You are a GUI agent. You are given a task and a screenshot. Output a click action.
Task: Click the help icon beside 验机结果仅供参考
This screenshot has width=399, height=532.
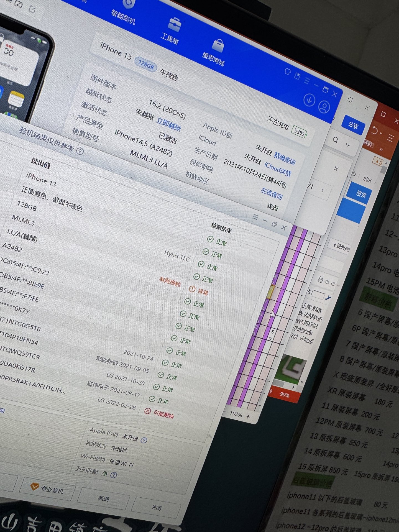click(80, 151)
